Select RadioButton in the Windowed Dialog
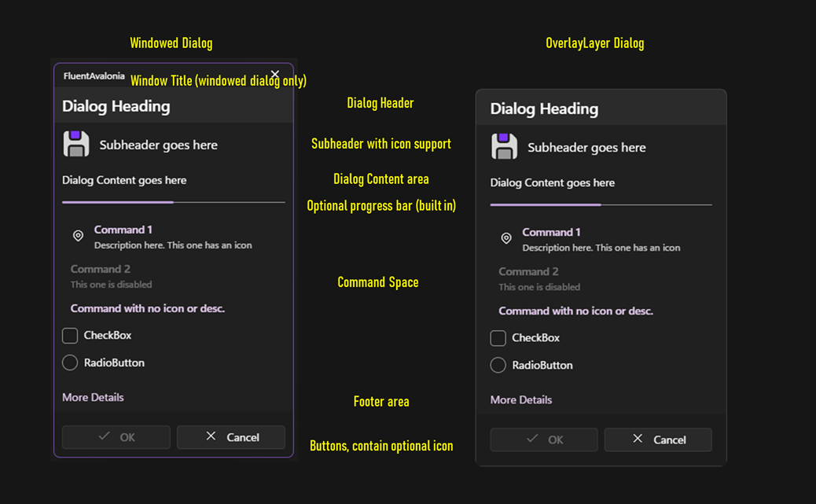Image resolution: width=816 pixels, height=504 pixels. [x=70, y=362]
